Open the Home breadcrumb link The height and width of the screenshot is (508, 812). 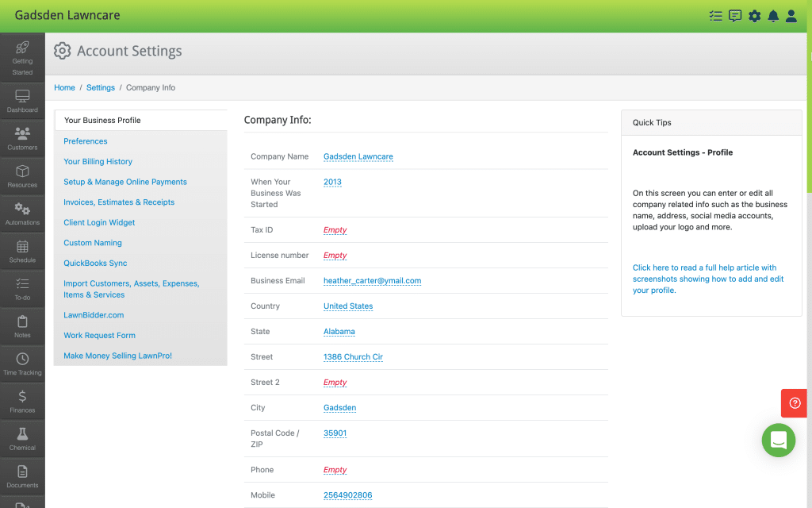64,87
